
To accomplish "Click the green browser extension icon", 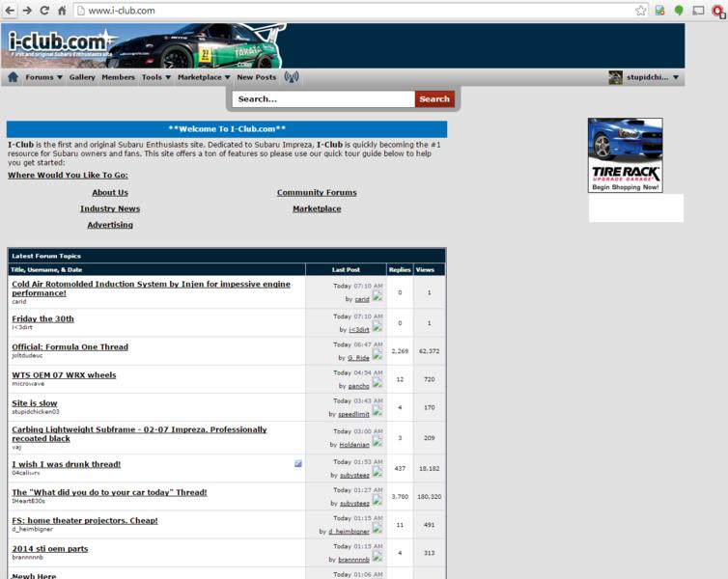I will (x=679, y=11).
